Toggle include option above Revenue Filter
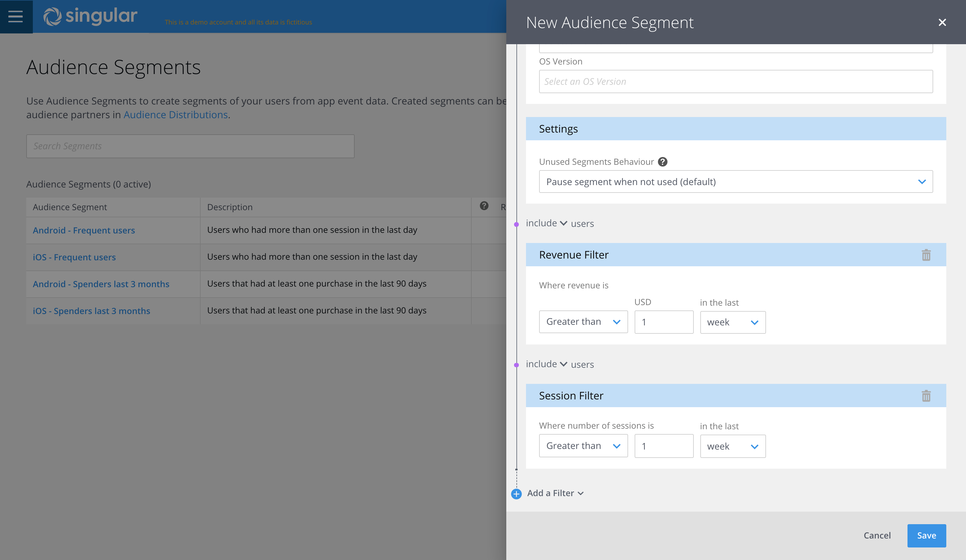This screenshot has height=560, width=966. [546, 223]
